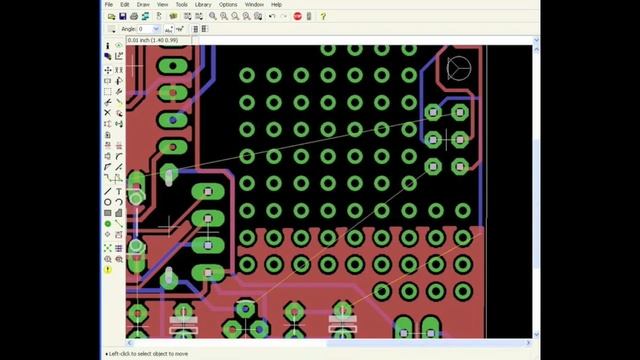
Task: Click in the command line input field
Action: tap(365, 40)
